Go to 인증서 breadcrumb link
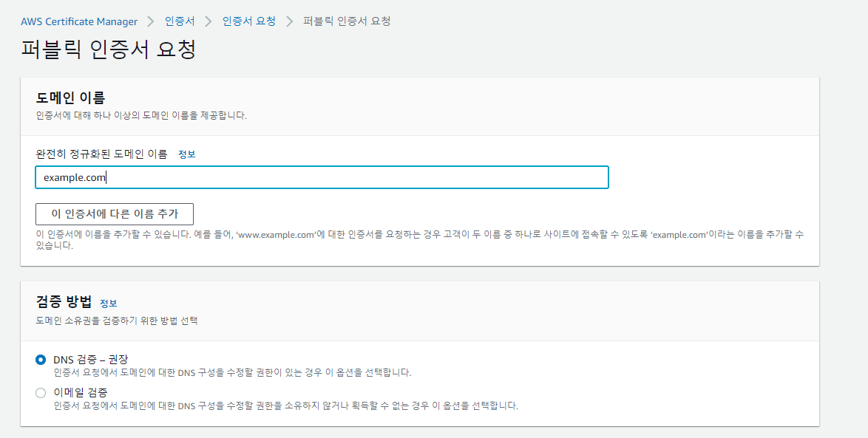Image resolution: width=868 pixels, height=438 pixels. [180, 21]
